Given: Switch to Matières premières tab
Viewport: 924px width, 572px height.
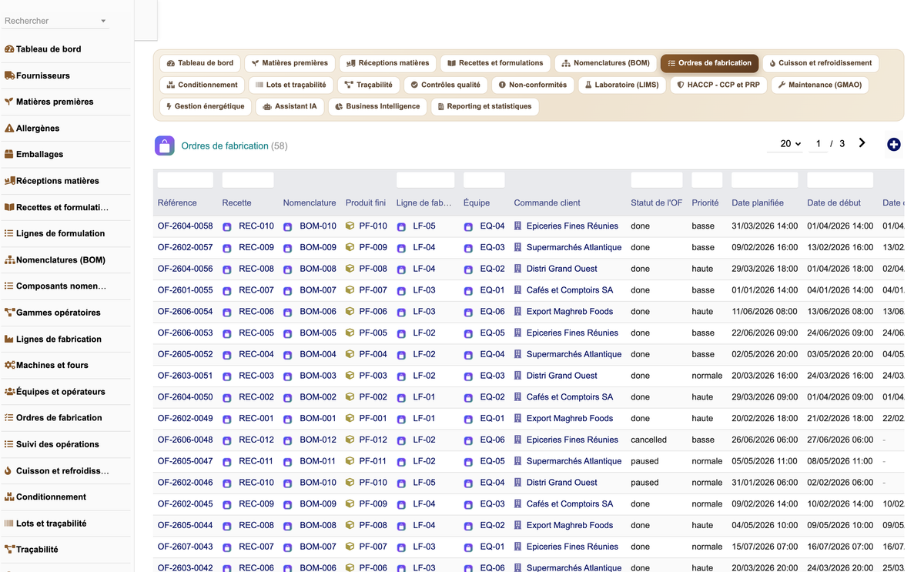Looking at the screenshot, I should point(290,63).
